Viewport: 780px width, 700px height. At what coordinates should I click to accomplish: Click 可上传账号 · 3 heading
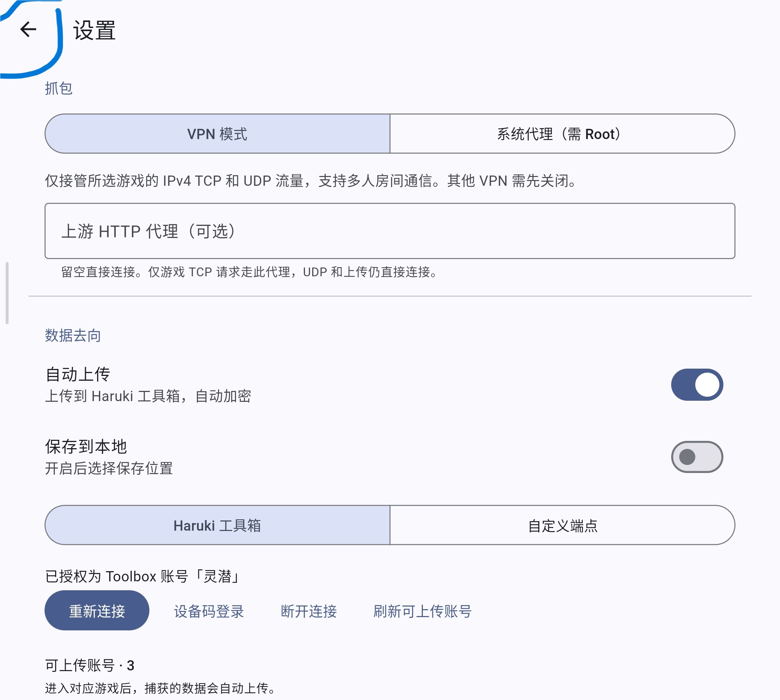click(x=90, y=665)
